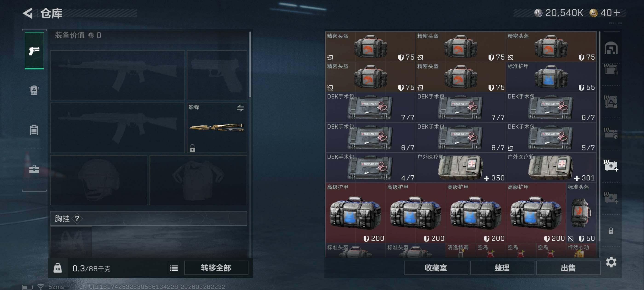Open the chest rig category icon
644x290 pixels.
[34, 130]
